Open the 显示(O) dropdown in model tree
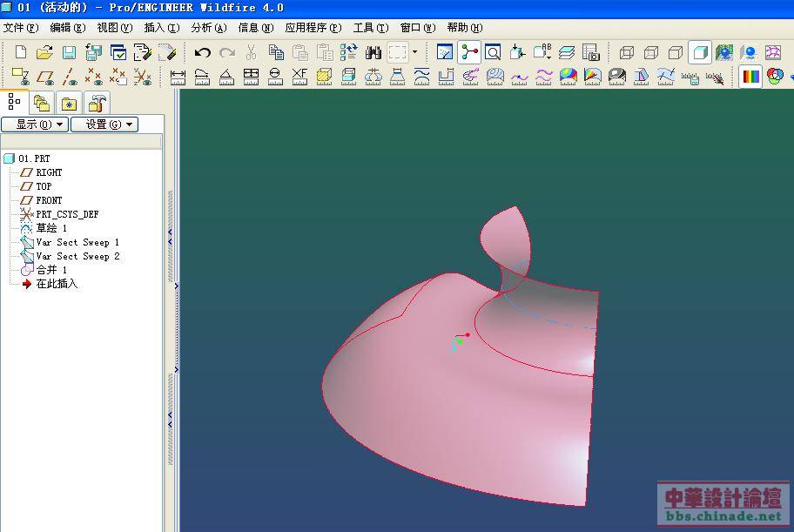This screenshot has width=794, height=532. click(35, 125)
